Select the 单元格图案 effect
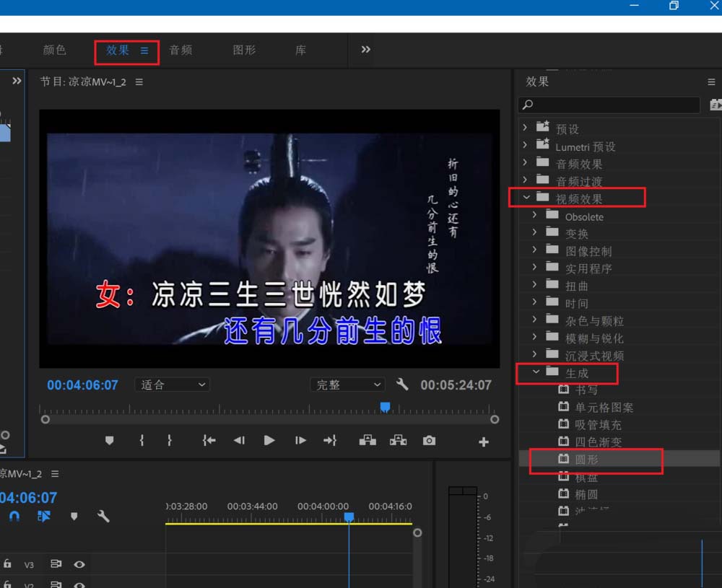 [604, 407]
